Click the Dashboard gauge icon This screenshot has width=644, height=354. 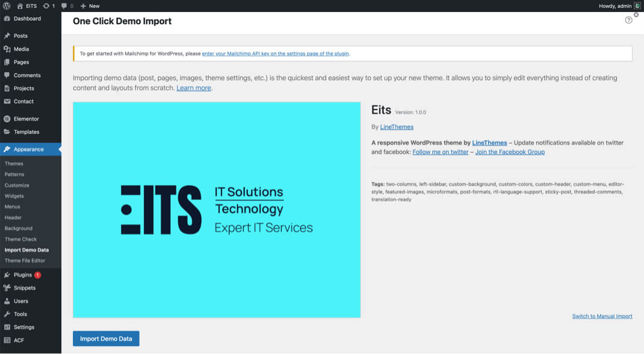click(x=7, y=19)
